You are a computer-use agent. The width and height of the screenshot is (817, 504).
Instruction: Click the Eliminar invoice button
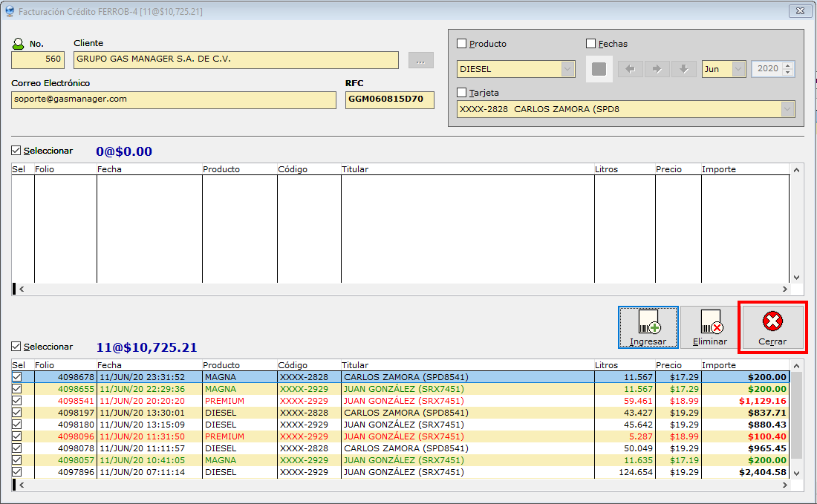click(x=709, y=327)
